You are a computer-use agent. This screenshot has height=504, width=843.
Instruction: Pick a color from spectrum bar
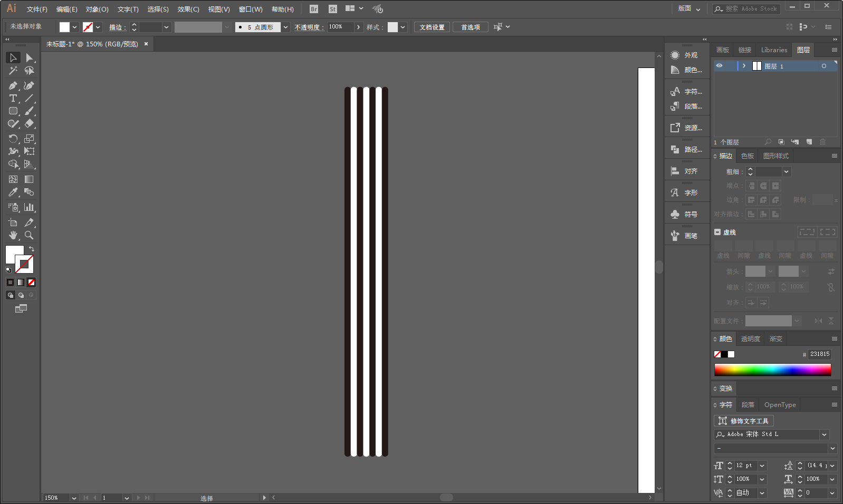[772, 370]
